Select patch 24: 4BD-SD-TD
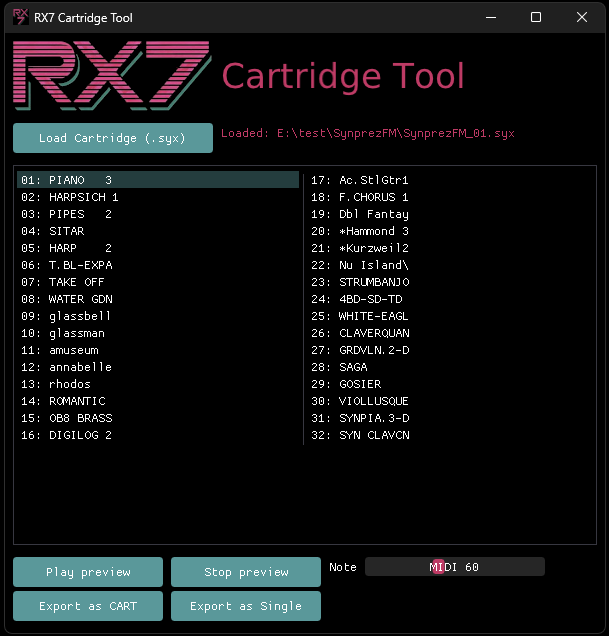The height and width of the screenshot is (636, 609). pyautogui.click(x=450, y=299)
